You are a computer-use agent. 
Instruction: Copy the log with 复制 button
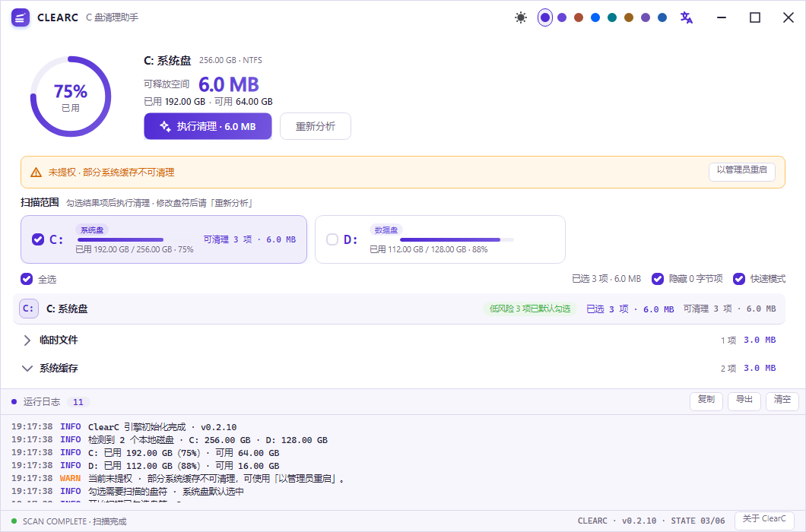coord(706,401)
